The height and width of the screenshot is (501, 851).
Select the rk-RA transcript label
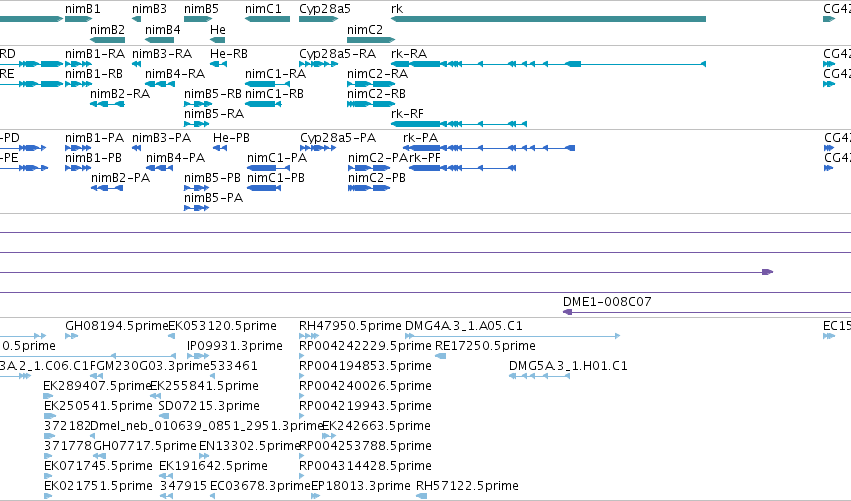409,54
